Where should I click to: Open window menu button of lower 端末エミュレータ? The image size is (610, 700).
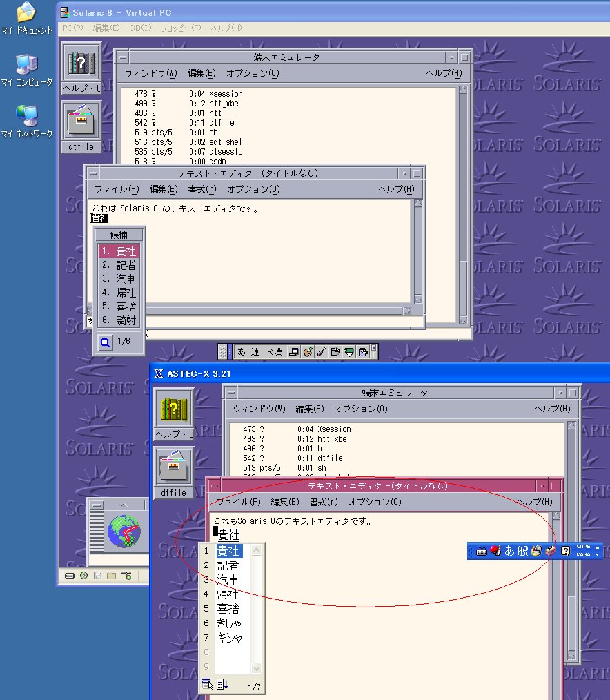tap(231, 393)
